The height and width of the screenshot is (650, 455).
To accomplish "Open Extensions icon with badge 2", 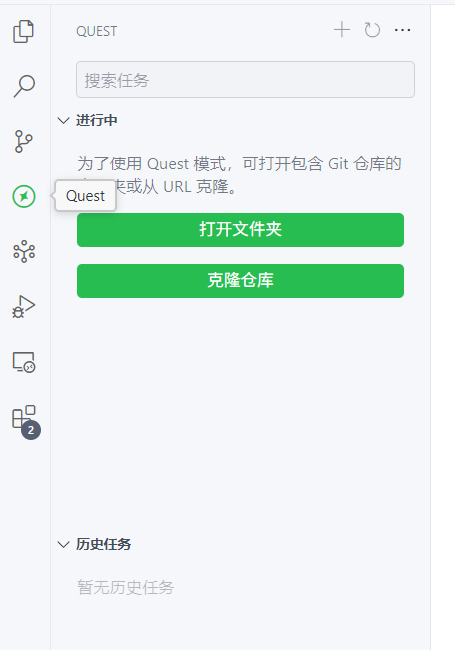I will 26,422.
